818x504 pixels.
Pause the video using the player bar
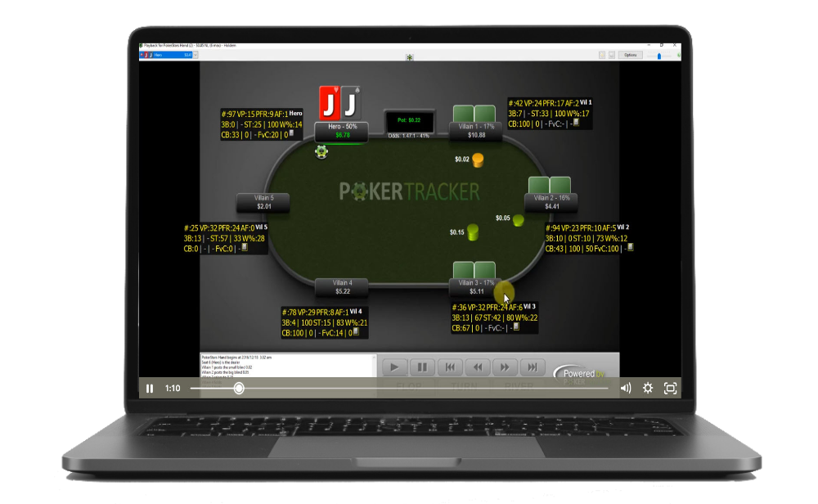tap(150, 389)
